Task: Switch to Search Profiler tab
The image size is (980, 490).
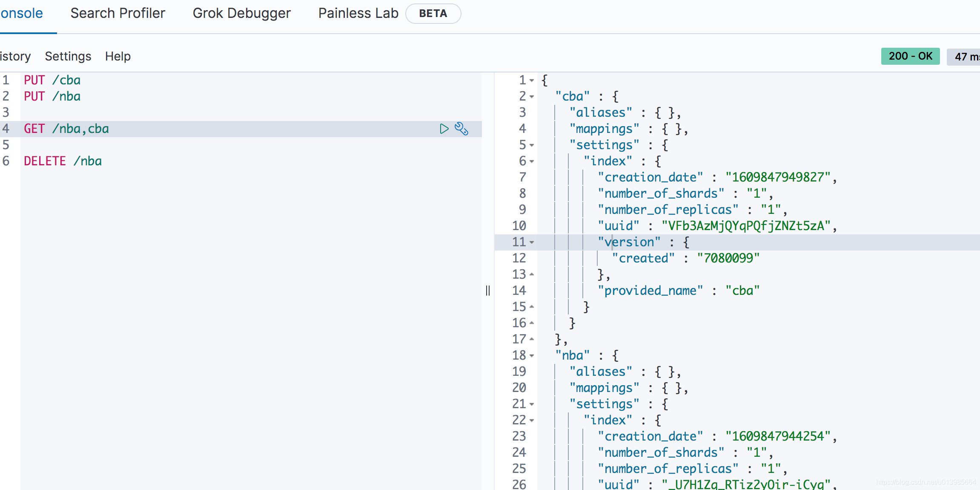Action: click(117, 14)
